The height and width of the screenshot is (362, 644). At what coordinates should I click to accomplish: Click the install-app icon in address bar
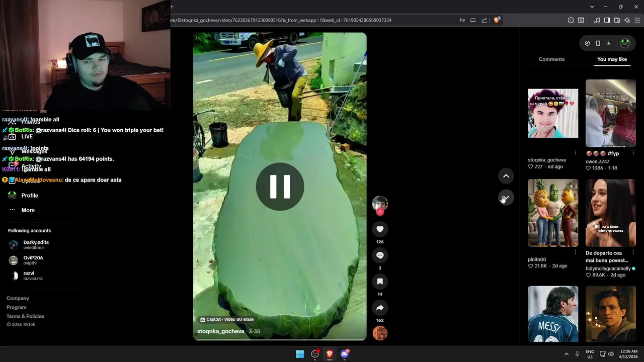(x=473, y=20)
